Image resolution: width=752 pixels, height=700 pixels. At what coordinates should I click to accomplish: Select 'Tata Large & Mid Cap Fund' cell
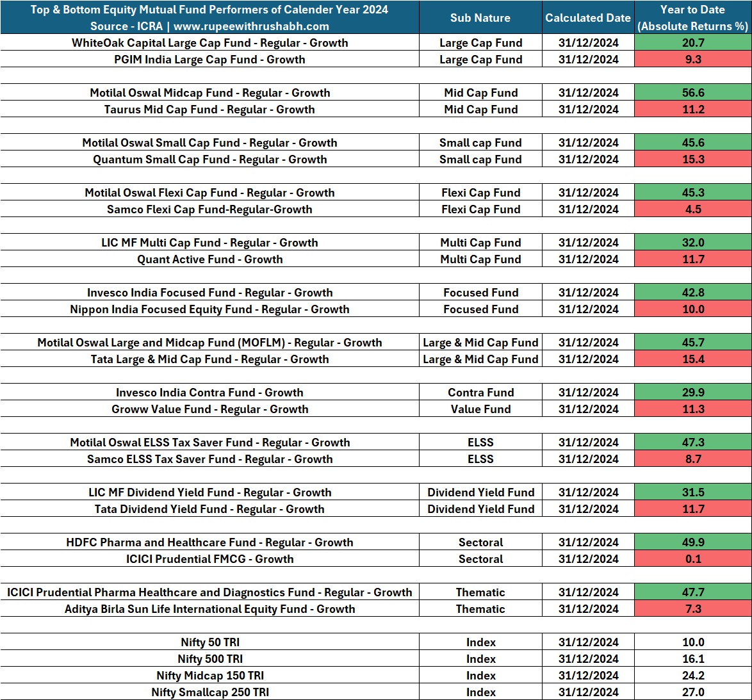(x=209, y=359)
